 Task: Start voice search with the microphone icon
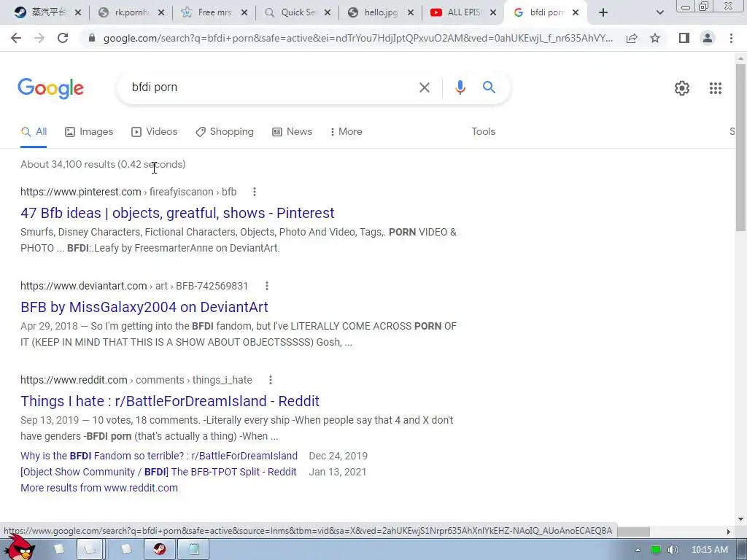coord(460,87)
